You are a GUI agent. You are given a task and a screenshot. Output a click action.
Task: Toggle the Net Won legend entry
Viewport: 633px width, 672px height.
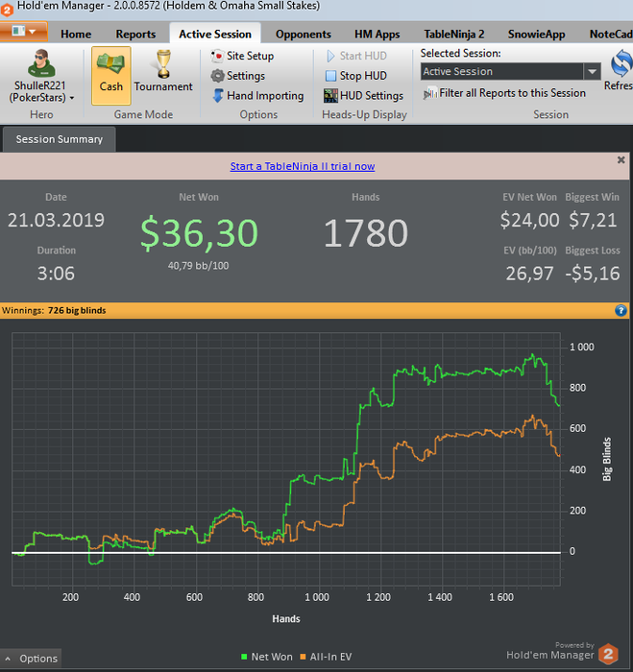tap(267, 657)
